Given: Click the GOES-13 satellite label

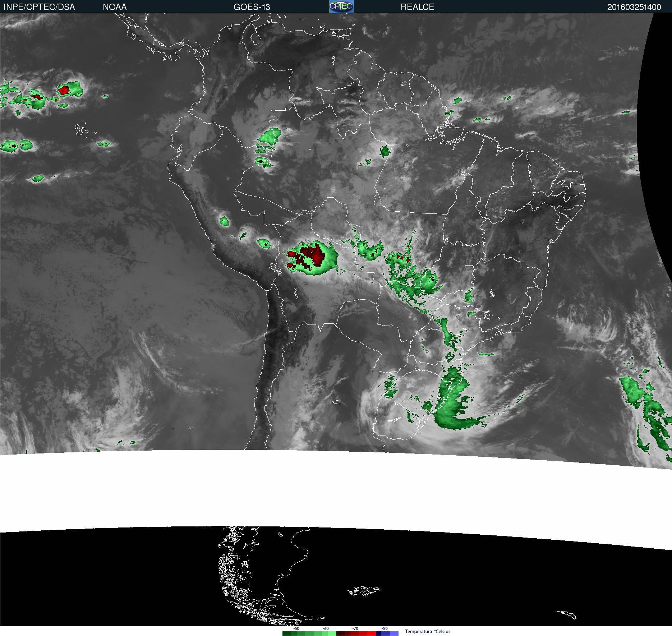Looking at the screenshot, I should coord(252,7).
